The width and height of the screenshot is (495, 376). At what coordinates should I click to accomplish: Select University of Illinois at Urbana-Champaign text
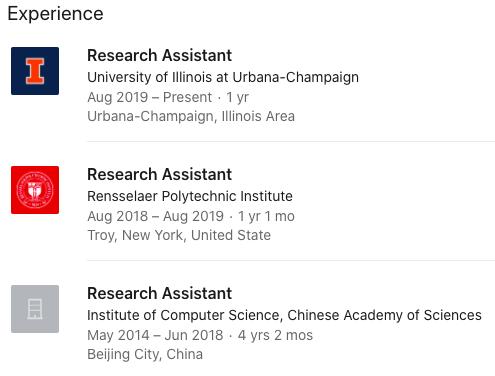[223, 77]
